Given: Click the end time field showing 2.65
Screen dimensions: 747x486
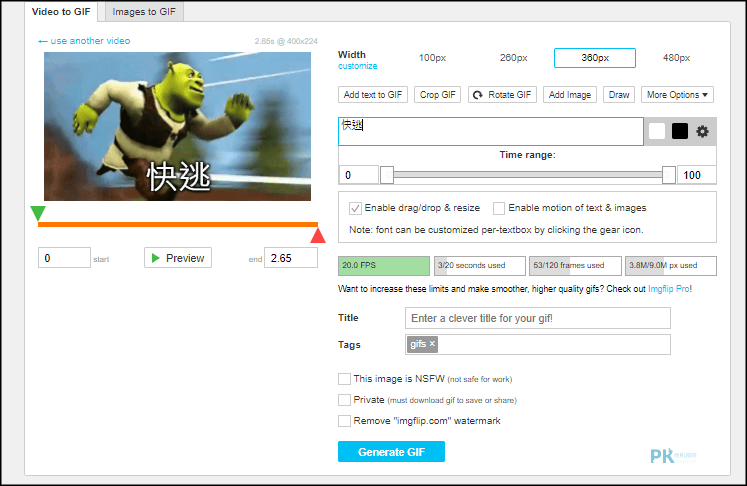Looking at the screenshot, I should click(291, 258).
